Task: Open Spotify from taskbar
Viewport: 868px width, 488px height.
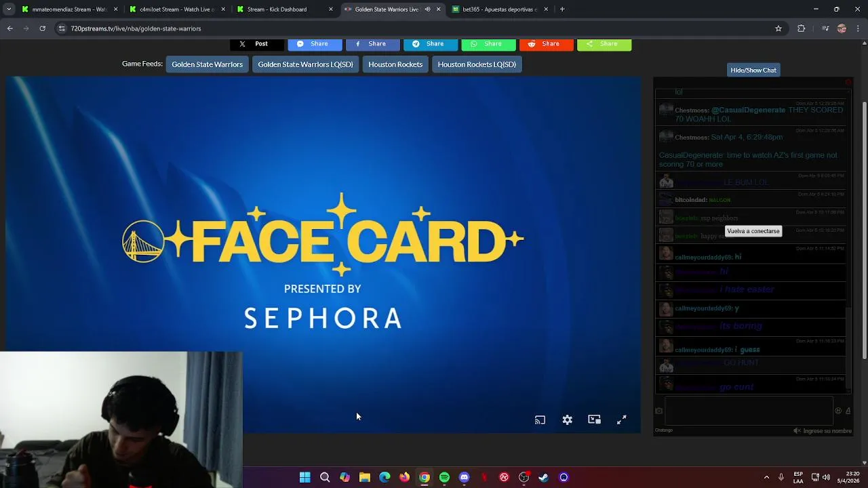Action: coord(444,477)
